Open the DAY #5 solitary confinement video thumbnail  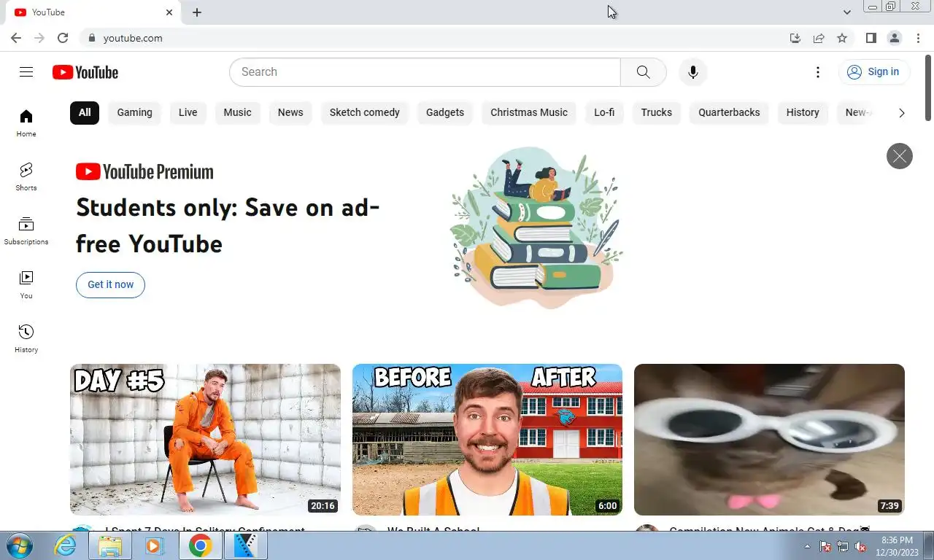click(205, 440)
